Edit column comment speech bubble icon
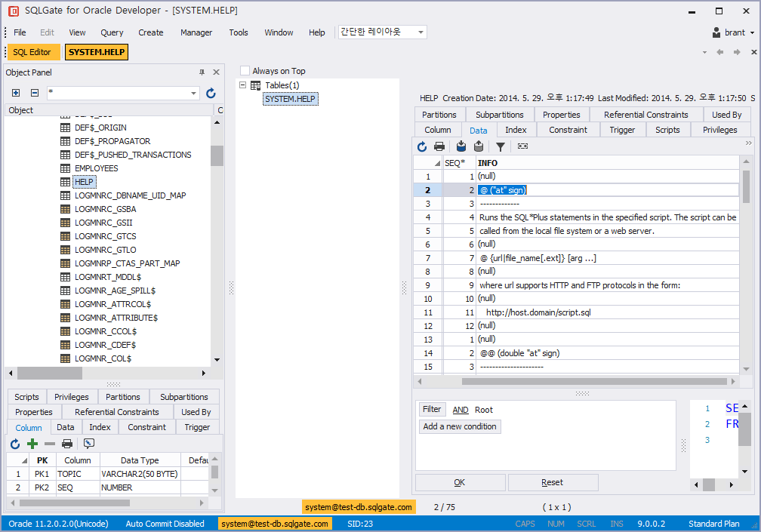761x532 pixels. tap(89, 443)
